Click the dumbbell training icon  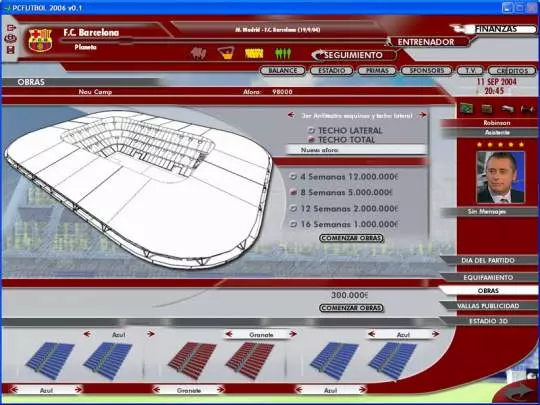(527, 110)
